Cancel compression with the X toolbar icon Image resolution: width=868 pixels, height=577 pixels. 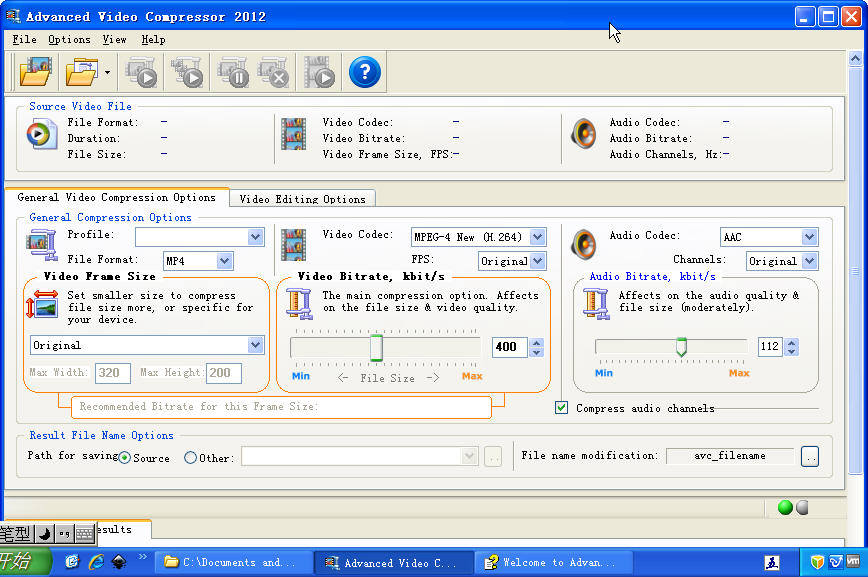(276, 71)
